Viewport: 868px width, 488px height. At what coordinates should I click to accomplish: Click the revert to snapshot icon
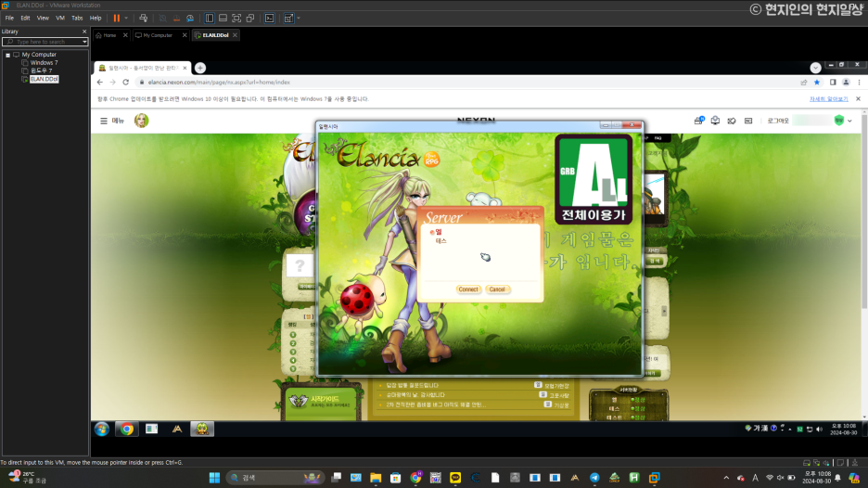point(176,19)
